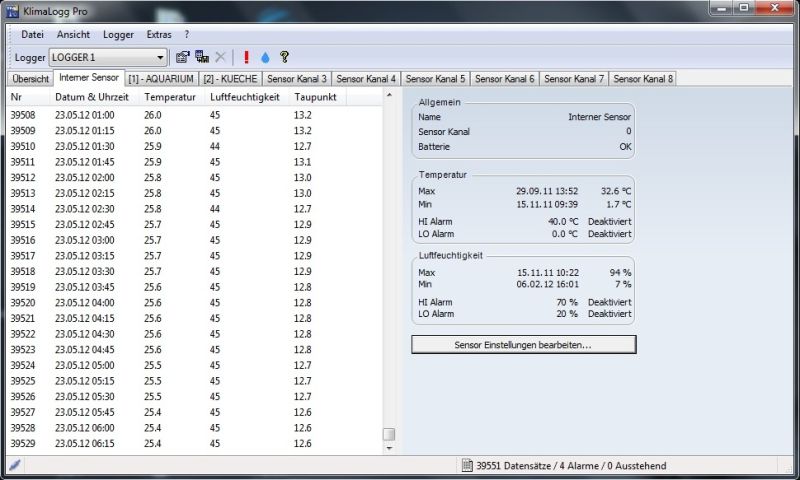The image size is (800, 480).
Task: Click the pen icon in status bar
Action: point(15,465)
